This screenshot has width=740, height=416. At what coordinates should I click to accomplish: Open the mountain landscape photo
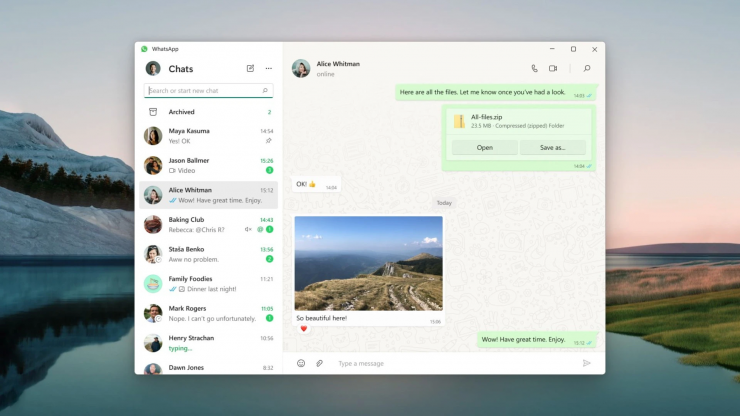click(x=368, y=263)
